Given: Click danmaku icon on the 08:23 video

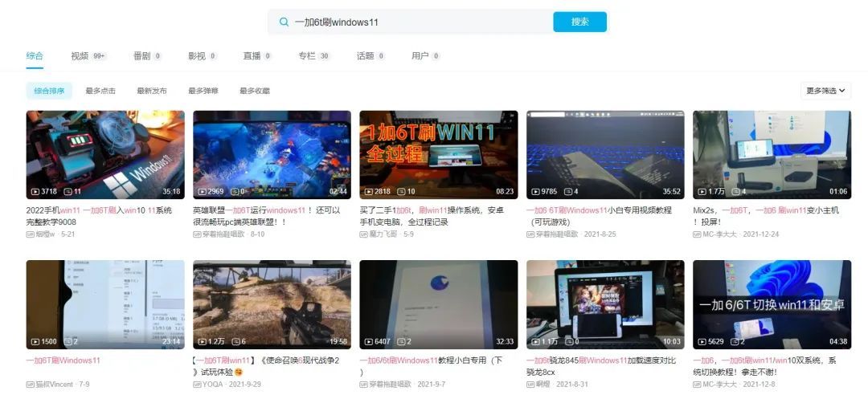Looking at the screenshot, I should (x=401, y=192).
